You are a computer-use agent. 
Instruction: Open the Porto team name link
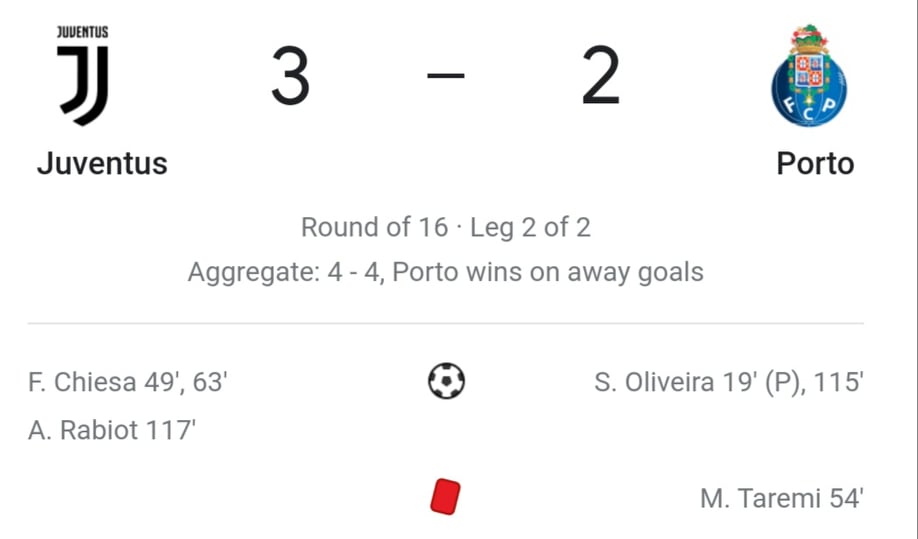[815, 163]
